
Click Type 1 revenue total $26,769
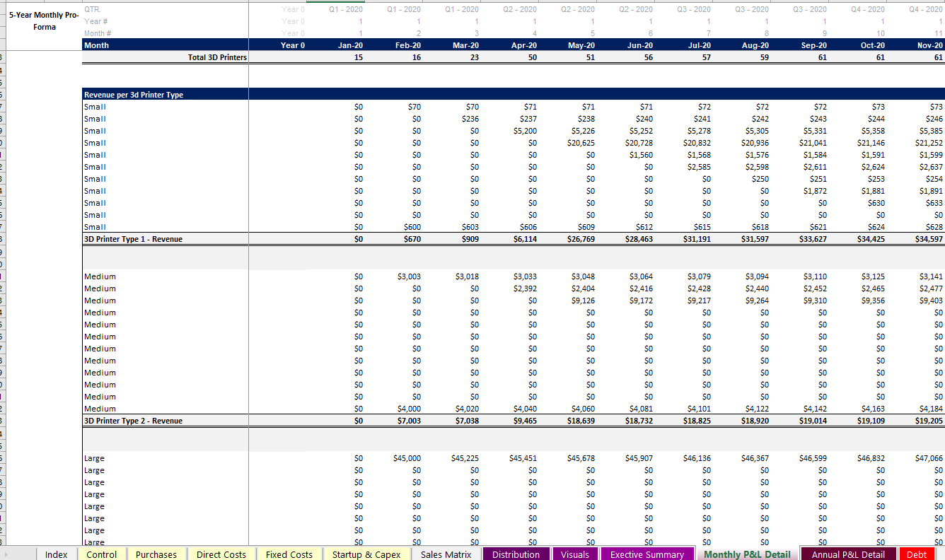(581, 239)
